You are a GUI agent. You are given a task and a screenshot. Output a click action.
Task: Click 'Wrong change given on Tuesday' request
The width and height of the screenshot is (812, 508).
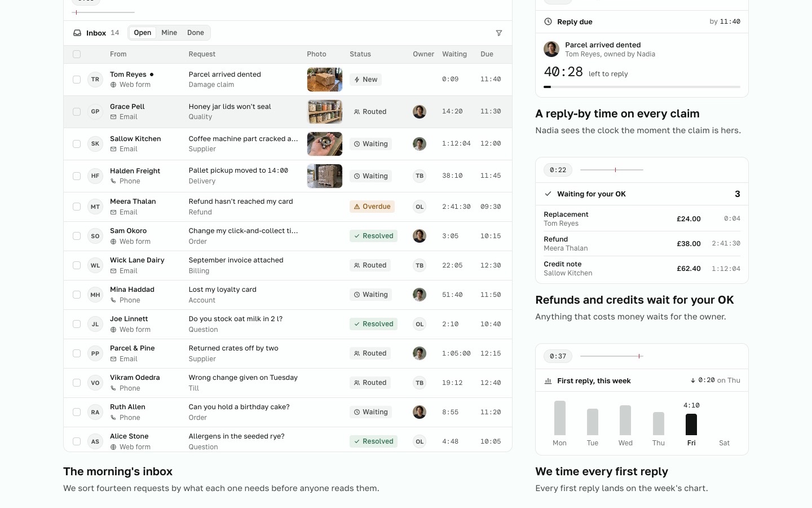click(243, 378)
